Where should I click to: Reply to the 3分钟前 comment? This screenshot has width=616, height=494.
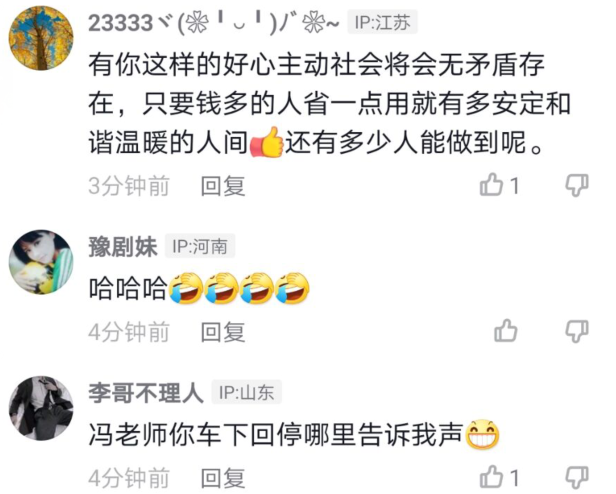pos(223,186)
